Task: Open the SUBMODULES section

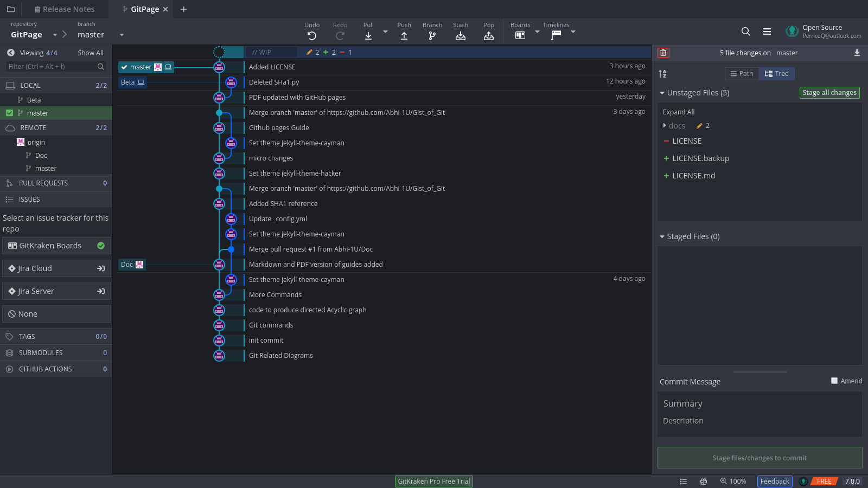Action: pyautogui.click(x=56, y=352)
